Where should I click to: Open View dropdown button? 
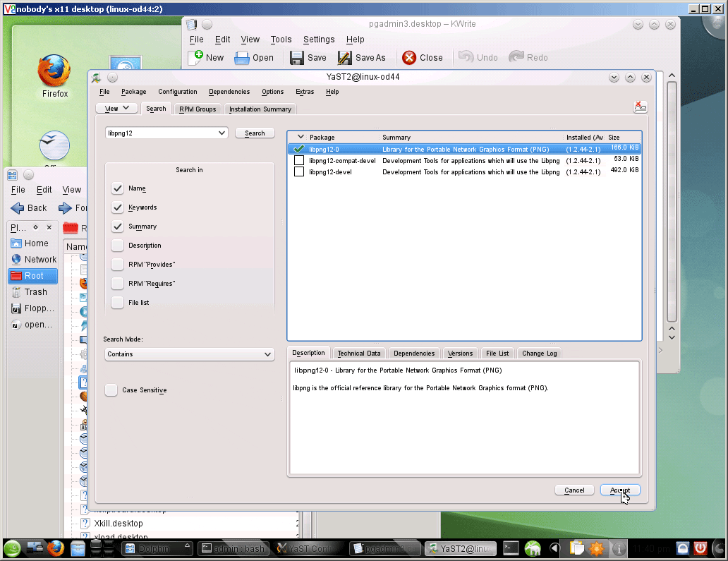point(117,108)
